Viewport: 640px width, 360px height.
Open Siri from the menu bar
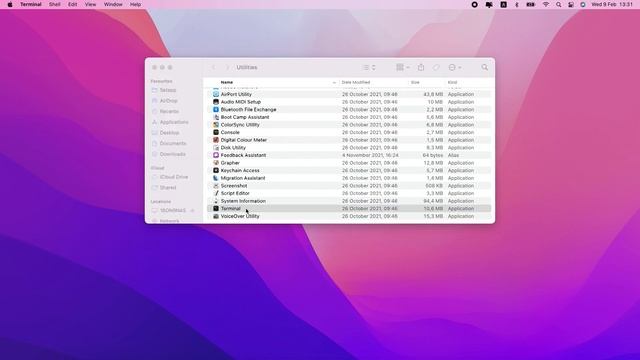pyautogui.click(x=583, y=4)
